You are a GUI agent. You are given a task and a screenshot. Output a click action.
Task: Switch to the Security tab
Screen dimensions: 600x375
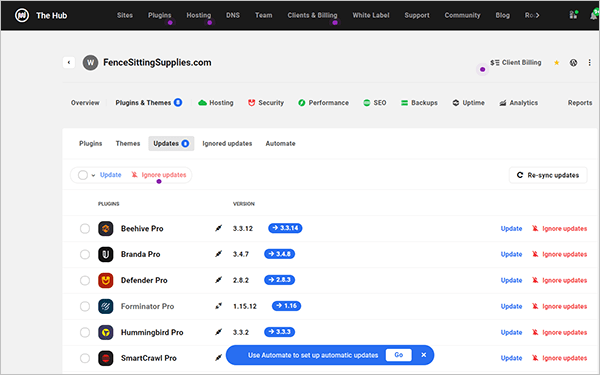pos(266,103)
